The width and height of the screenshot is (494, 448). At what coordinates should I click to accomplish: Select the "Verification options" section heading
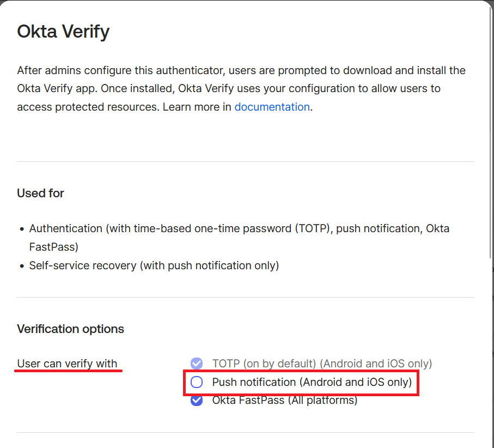point(70,329)
